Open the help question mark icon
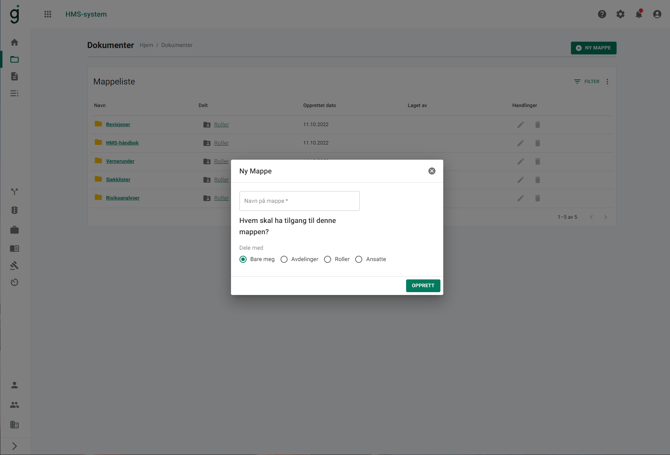This screenshot has height=455, width=670. (602, 14)
